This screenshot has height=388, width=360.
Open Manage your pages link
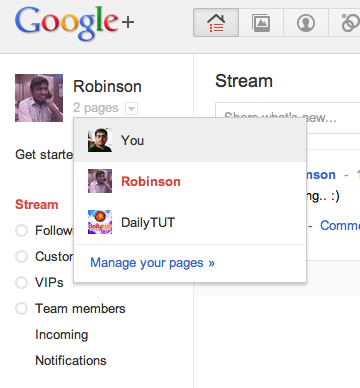tap(152, 263)
